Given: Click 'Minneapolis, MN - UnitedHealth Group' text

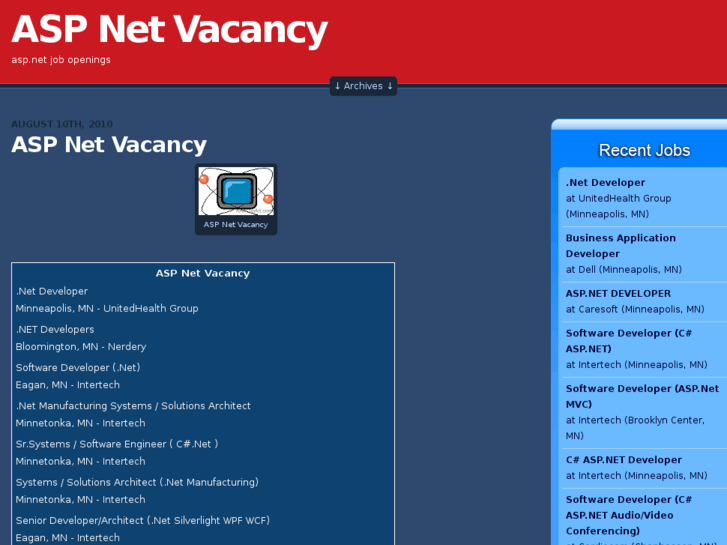Looking at the screenshot, I should click(x=107, y=308).
